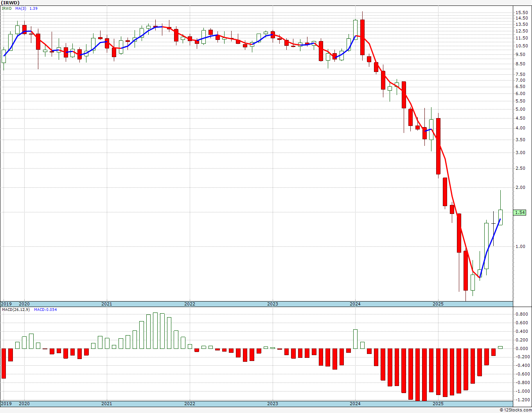532x413 pixels.
Task: Select the "MACD:0.054" value readout
Action: (45, 310)
